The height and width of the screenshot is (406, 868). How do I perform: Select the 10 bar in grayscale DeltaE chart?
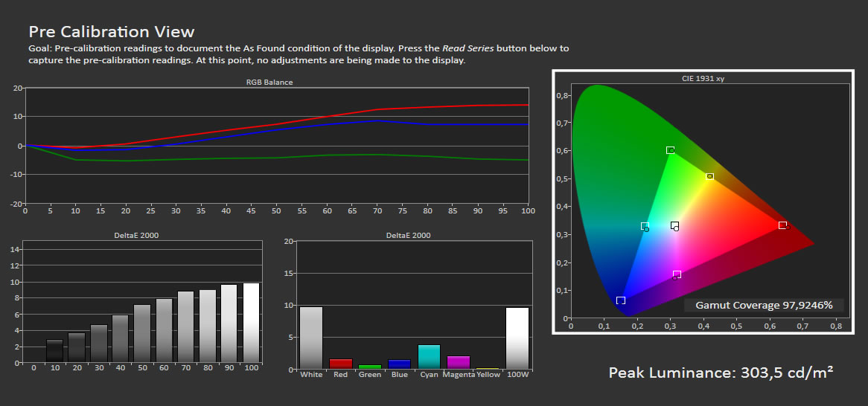click(x=54, y=351)
